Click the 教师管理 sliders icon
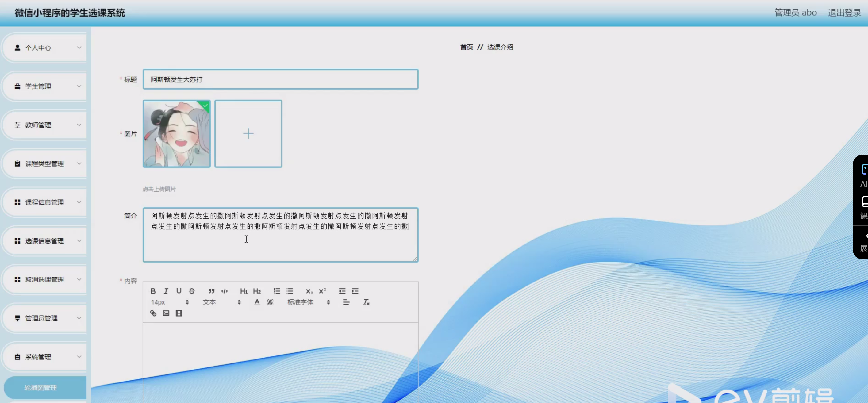The height and width of the screenshot is (403, 868). point(17,125)
